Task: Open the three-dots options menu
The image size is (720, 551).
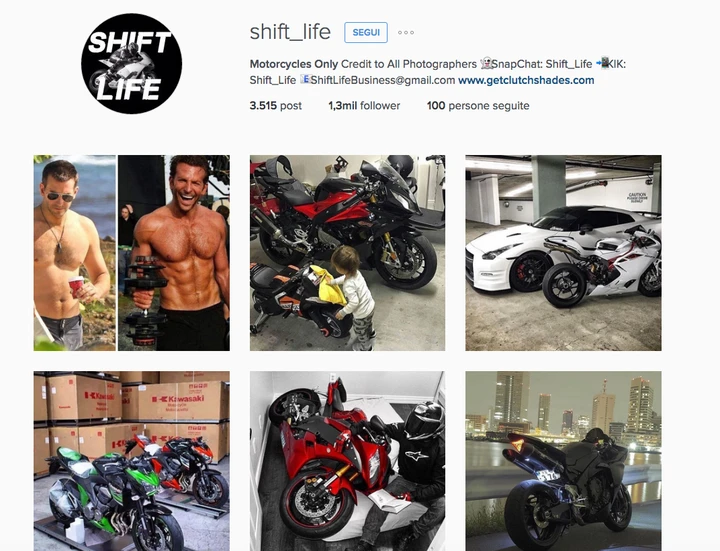Action: tap(405, 33)
